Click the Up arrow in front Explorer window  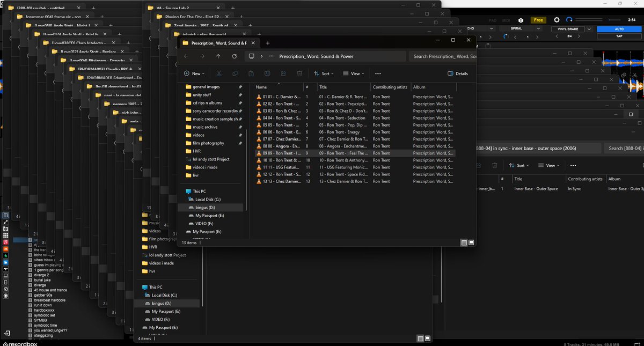pyautogui.click(x=218, y=56)
